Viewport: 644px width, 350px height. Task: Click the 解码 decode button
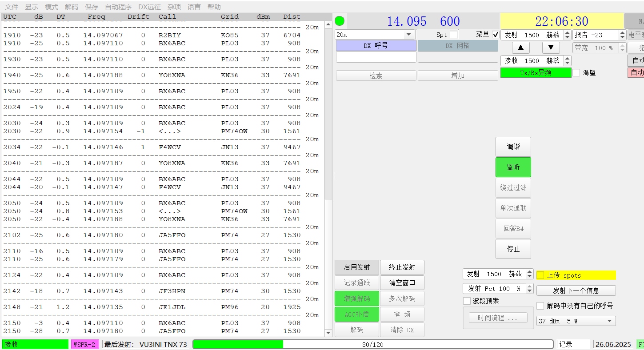click(x=357, y=330)
